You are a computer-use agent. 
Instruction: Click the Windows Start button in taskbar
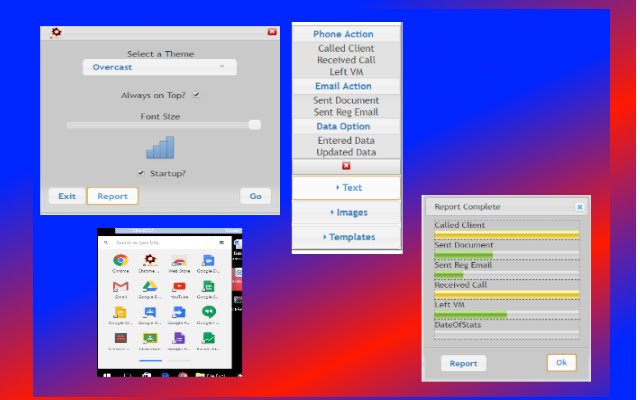pos(107,374)
